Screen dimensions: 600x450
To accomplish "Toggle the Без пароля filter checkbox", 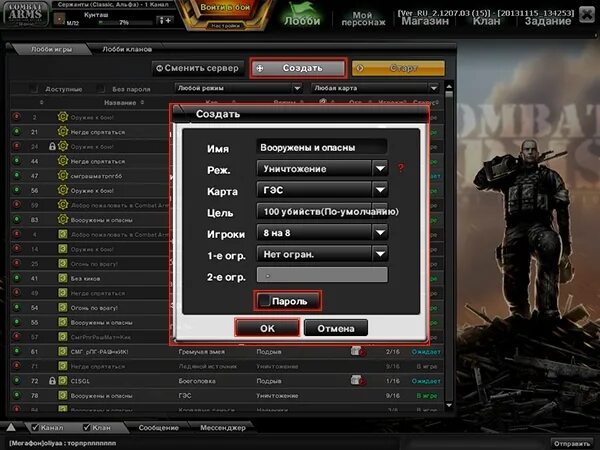I will click(x=101, y=89).
